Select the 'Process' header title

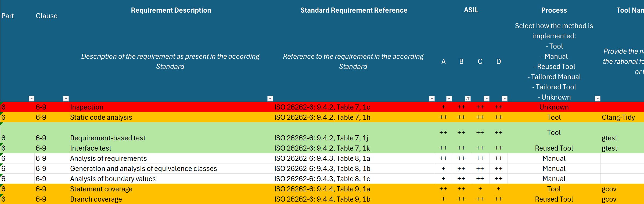pos(554,10)
